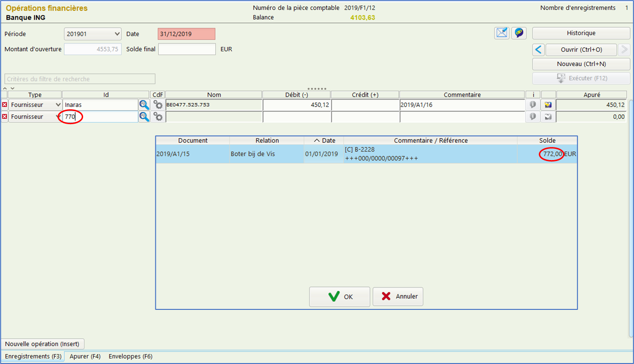
Task: Click the small up chevron above Type column
Action: click(x=5, y=88)
